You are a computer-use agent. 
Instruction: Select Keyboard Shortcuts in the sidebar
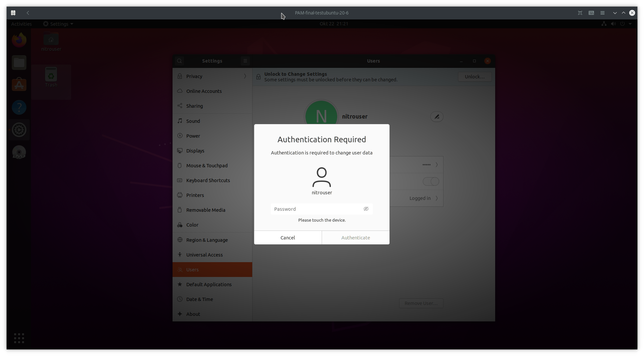click(212, 180)
